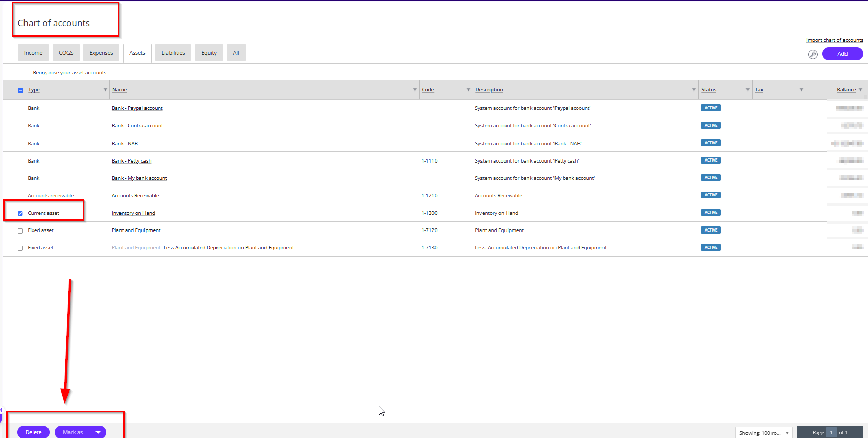Open Plant and Equipment account link

(136, 230)
